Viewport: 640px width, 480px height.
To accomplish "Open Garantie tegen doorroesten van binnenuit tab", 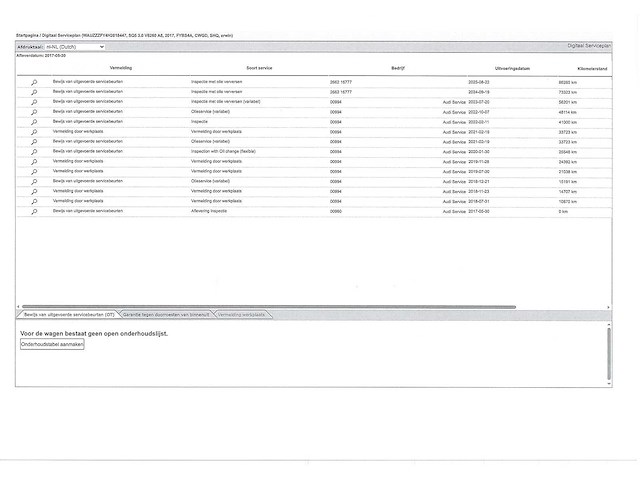I will coord(166,314).
